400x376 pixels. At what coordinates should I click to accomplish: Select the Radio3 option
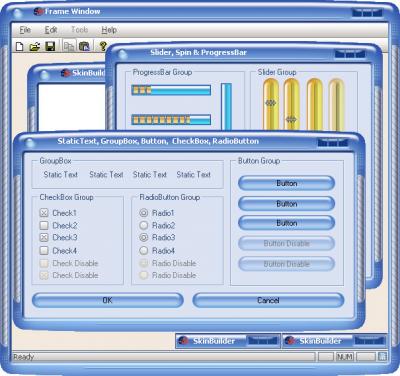pos(144,238)
